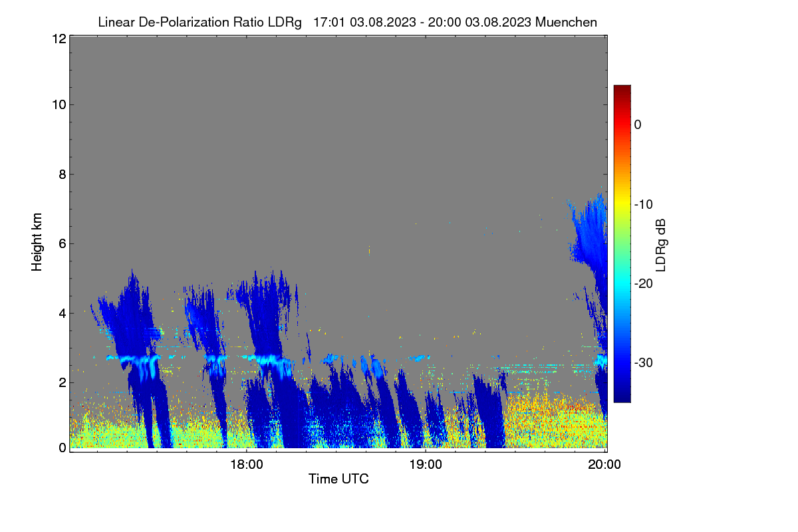This screenshot has height=532, width=798.
Task: Click the '19:00' time tick label
Action: point(426,464)
